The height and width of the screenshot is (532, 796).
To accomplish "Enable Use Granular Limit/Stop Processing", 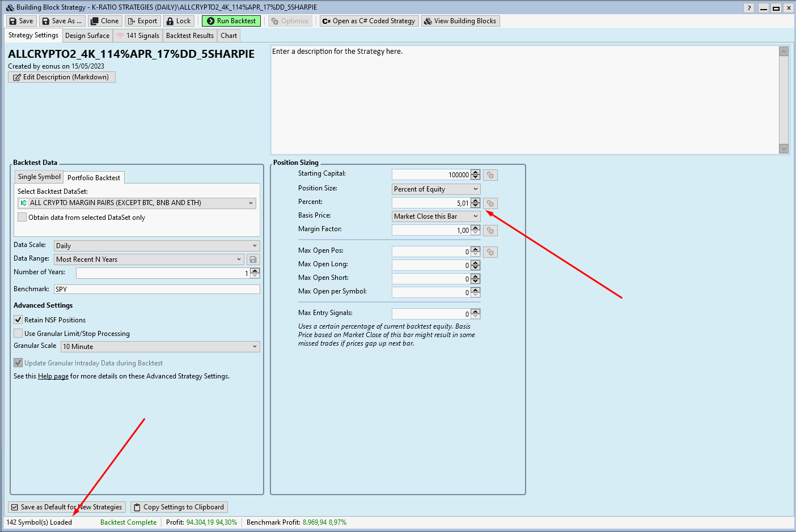I will [x=19, y=334].
